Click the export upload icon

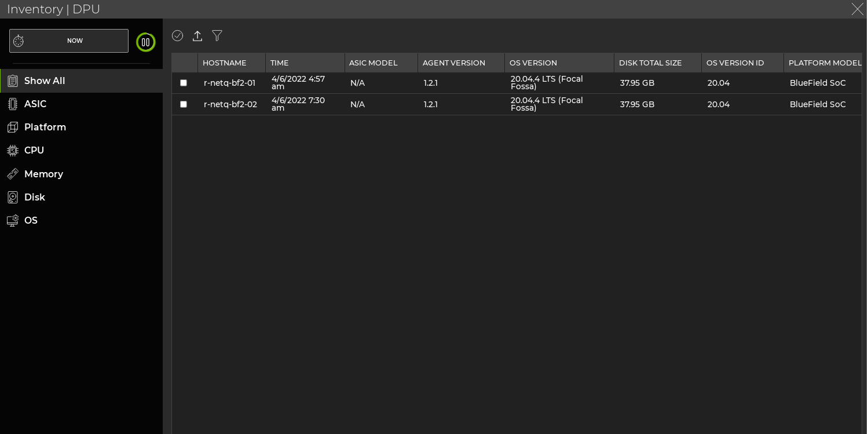click(x=197, y=36)
